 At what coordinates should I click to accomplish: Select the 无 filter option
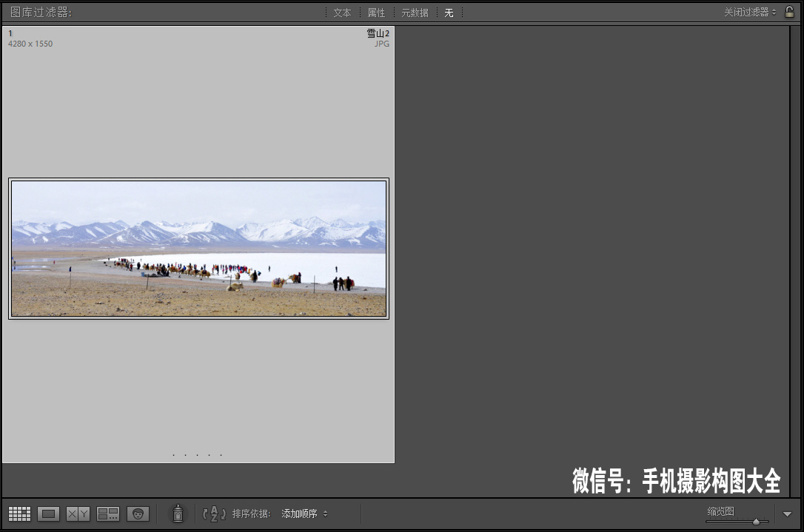(449, 13)
